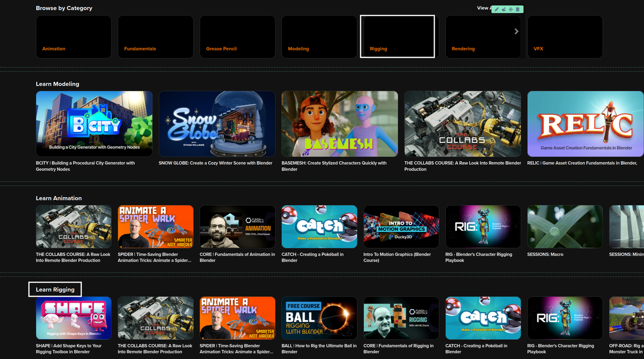Image resolution: width=644 pixels, height=359 pixels.
Task: Click OFF-ROAD Monster Truck title text
Action: tap(626, 349)
